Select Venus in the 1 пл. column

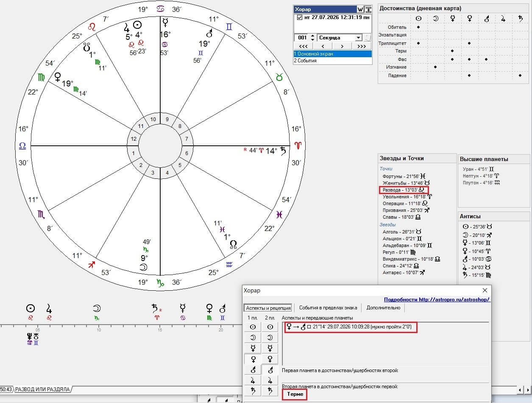tap(253, 359)
